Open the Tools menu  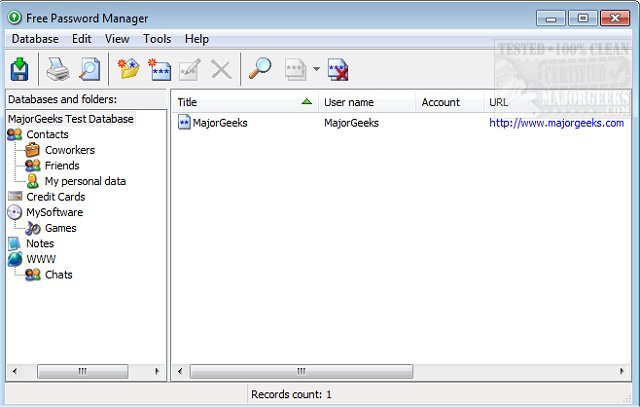tap(157, 39)
